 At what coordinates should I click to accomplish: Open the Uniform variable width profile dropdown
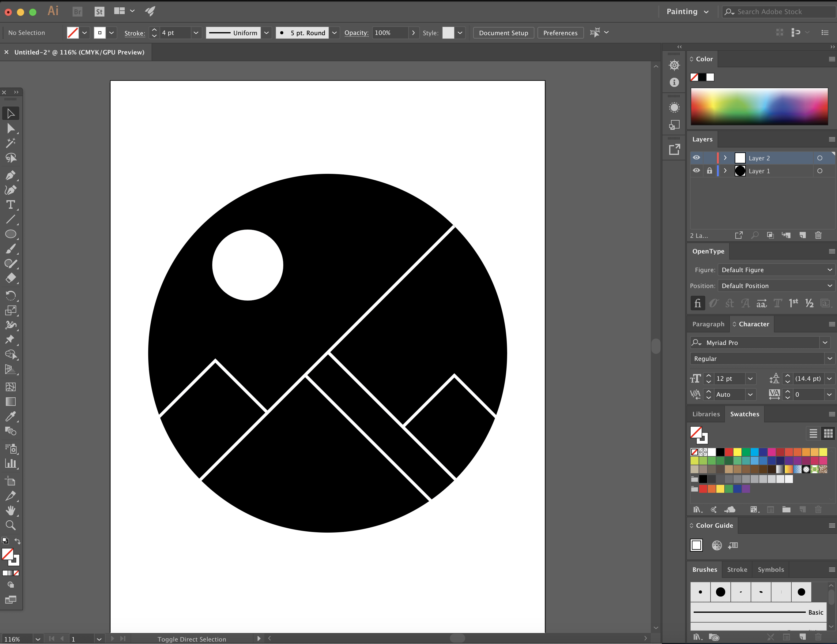266,32
